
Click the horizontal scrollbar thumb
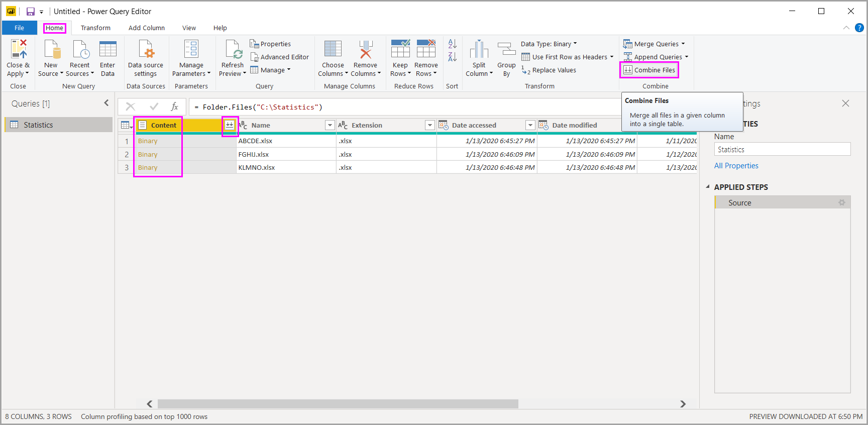point(338,404)
